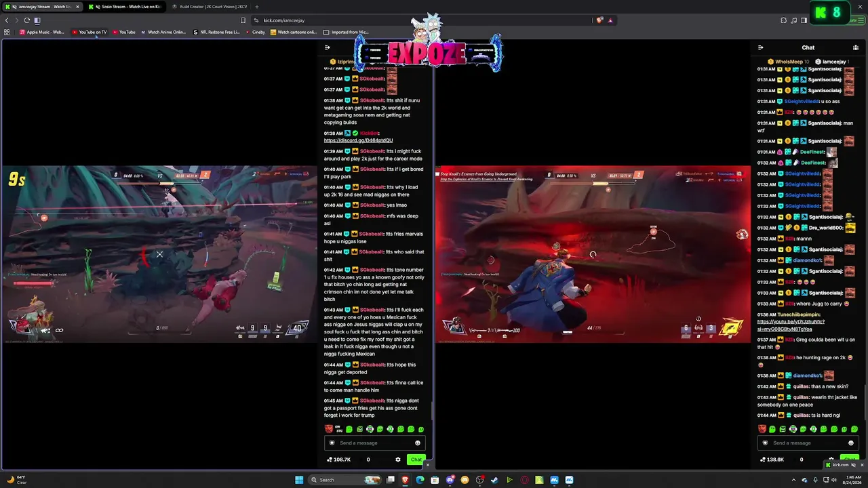868x488 pixels.
Task: Go back using the browser back arrow
Action: [x=7, y=20]
